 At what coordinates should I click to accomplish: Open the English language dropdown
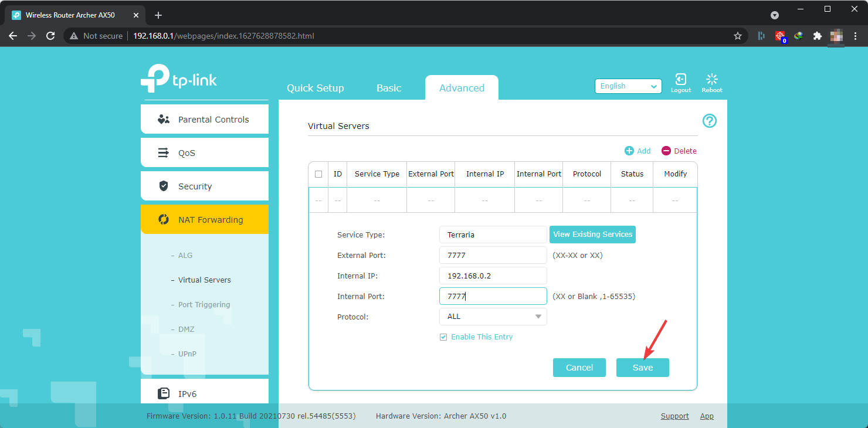628,86
